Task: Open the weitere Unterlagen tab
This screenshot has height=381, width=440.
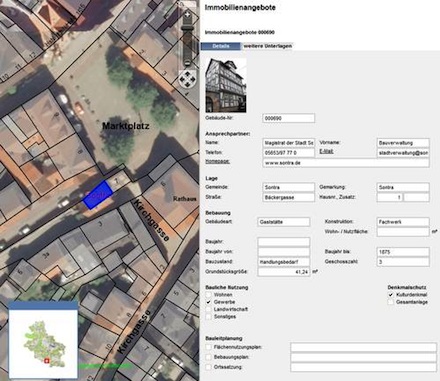Action: point(267,46)
